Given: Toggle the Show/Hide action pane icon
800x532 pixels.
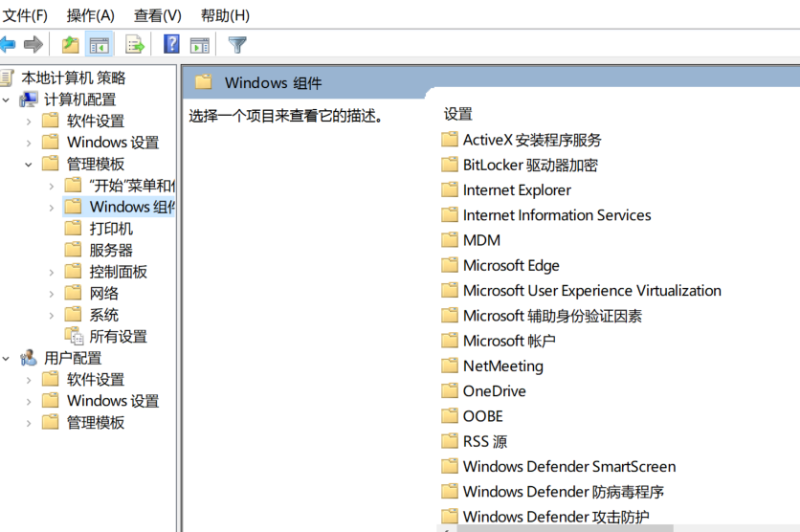Looking at the screenshot, I should click(199, 44).
